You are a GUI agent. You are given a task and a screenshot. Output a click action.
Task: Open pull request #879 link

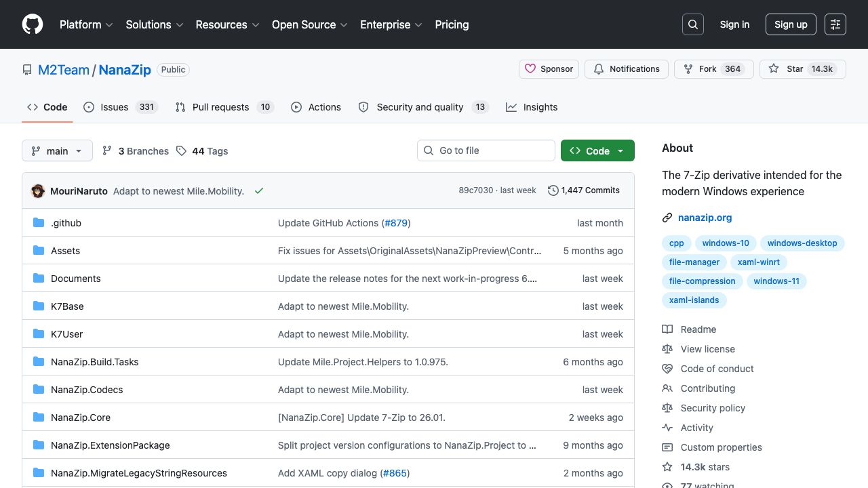[x=396, y=223]
